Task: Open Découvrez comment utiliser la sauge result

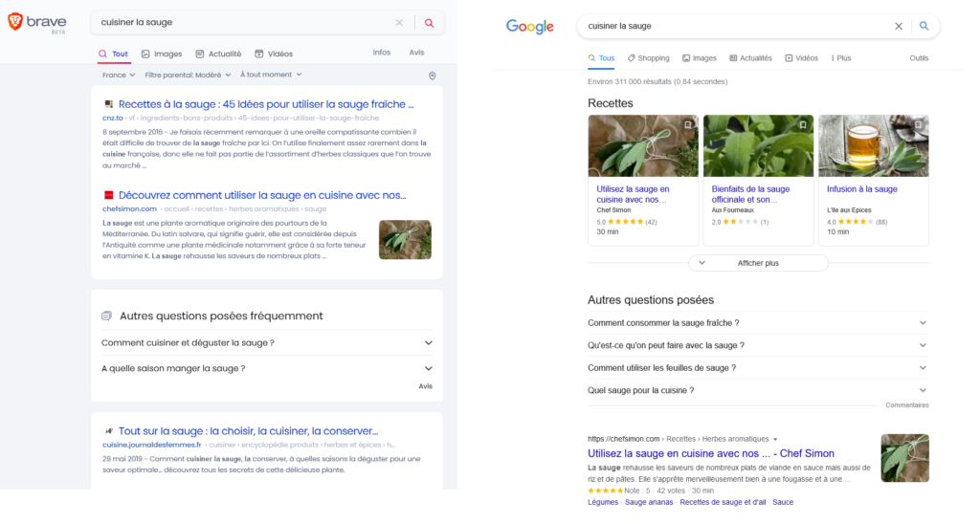Action: coord(262,195)
